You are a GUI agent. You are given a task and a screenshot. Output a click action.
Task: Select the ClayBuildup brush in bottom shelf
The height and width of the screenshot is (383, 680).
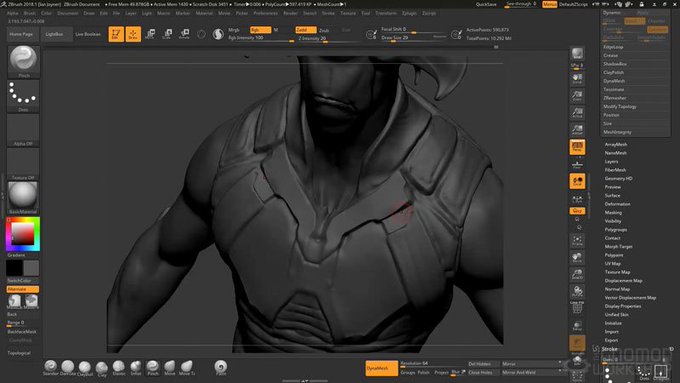click(x=85, y=367)
